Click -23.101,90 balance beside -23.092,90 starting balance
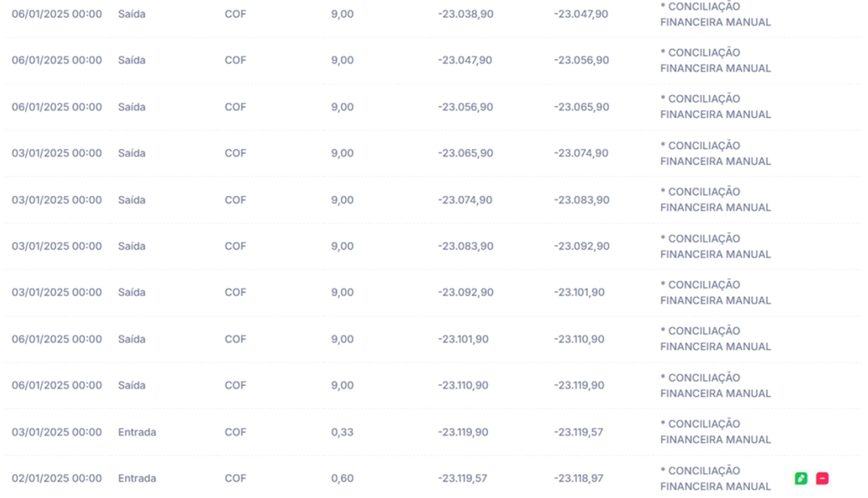868x498 pixels. click(x=578, y=292)
